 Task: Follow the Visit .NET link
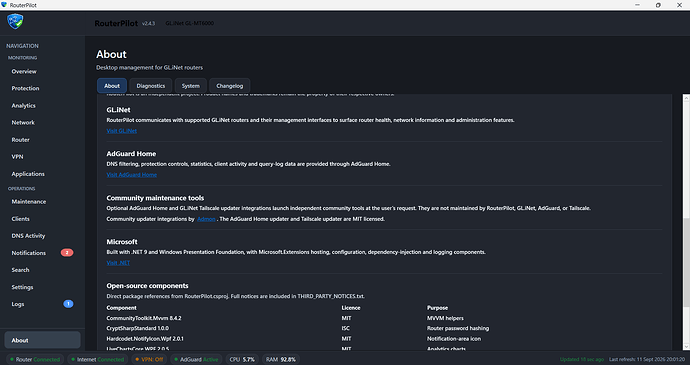pyautogui.click(x=118, y=263)
